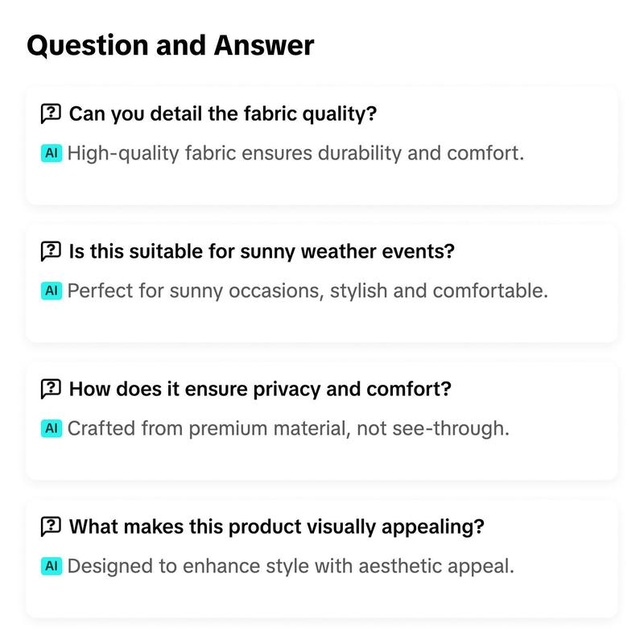The width and height of the screenshot is (644, 644).
Task: Select answer 'Designed to enhance style with aesthetic appeal.'
Action: pyautogui.click(x=291, y=567)
